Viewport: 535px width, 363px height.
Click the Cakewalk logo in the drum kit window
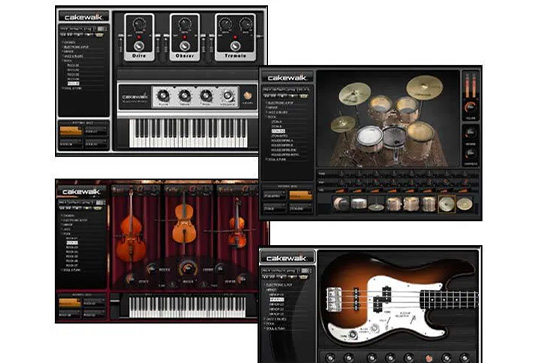coord(287,78)
